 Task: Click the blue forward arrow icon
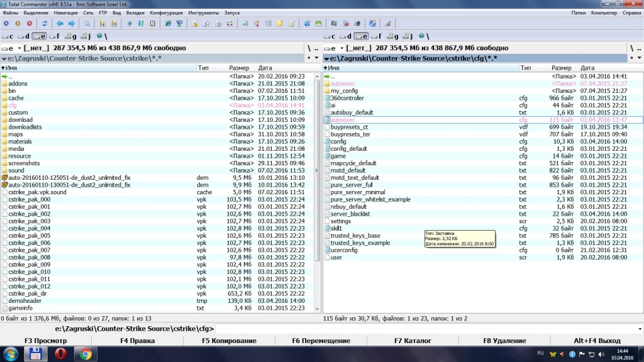[71, 24]
